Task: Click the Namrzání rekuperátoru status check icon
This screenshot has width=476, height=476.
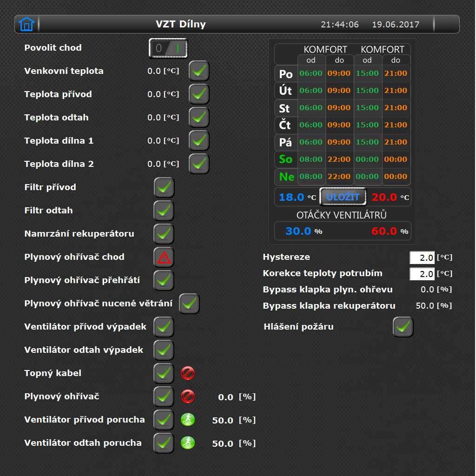Action: (164, 234)
